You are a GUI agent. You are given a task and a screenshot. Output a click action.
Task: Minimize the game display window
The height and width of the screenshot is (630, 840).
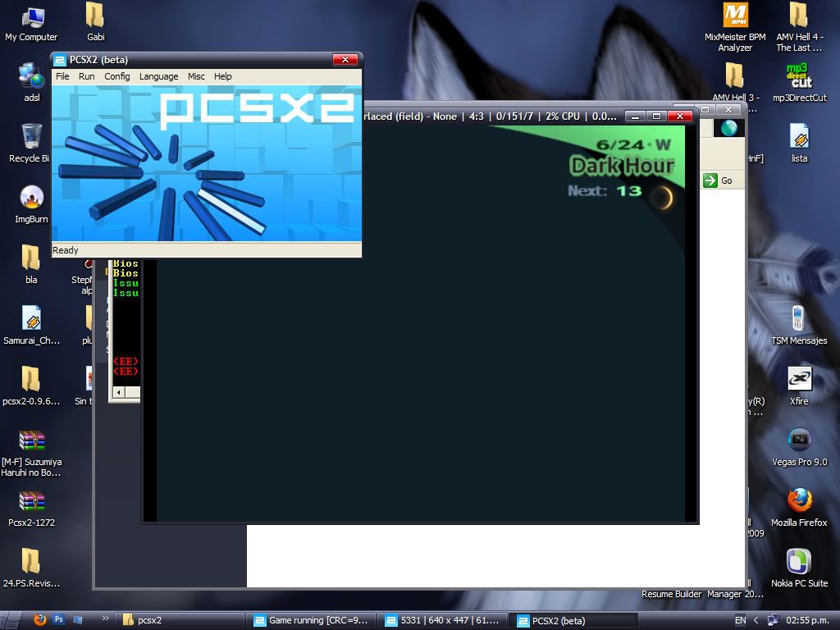pos(635,116)
